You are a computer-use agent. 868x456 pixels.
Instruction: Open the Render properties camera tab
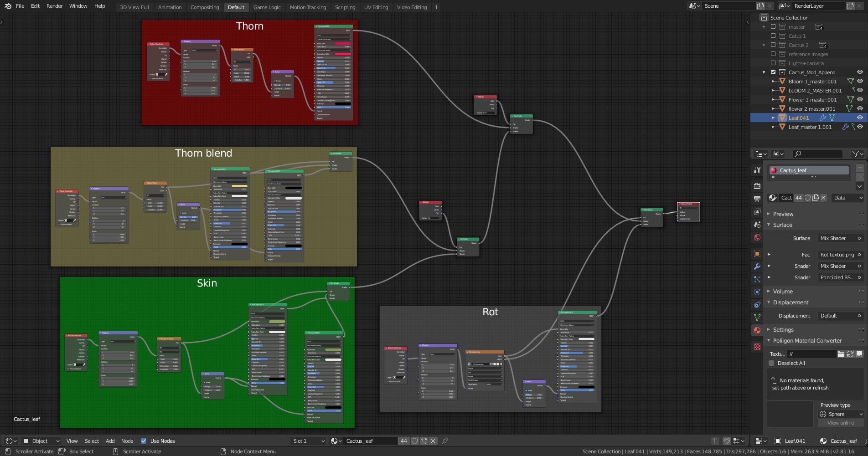pyautogui.click(x=757, y=186)
